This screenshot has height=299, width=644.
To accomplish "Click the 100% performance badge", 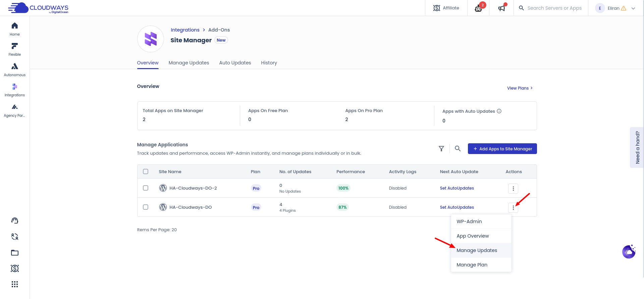I will pyautogui.click(x=343, y=188).
